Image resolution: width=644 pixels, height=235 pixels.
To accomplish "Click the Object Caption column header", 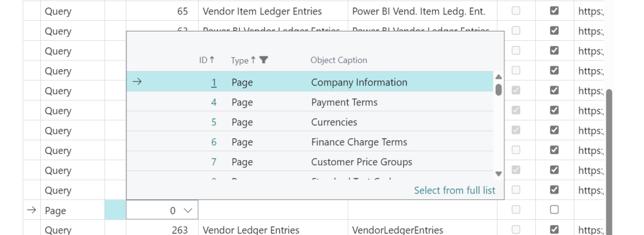I will pyautogui.click(x=339, y=60).
